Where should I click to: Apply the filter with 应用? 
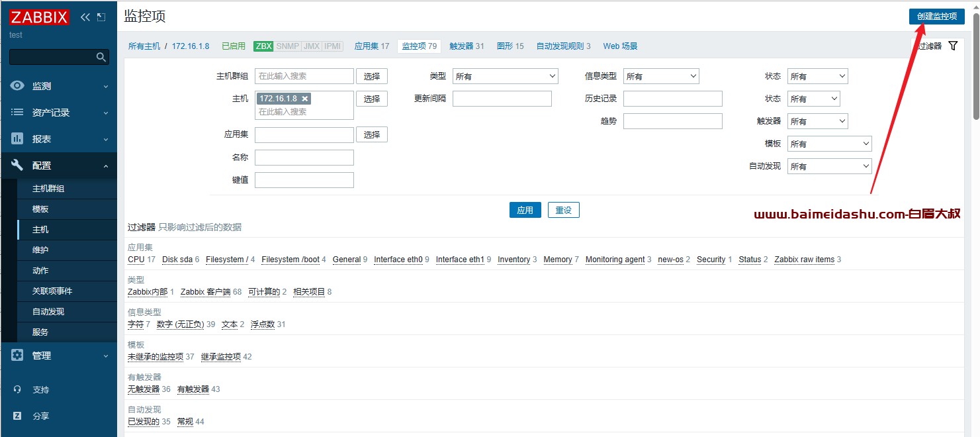[x=525, y=210]
